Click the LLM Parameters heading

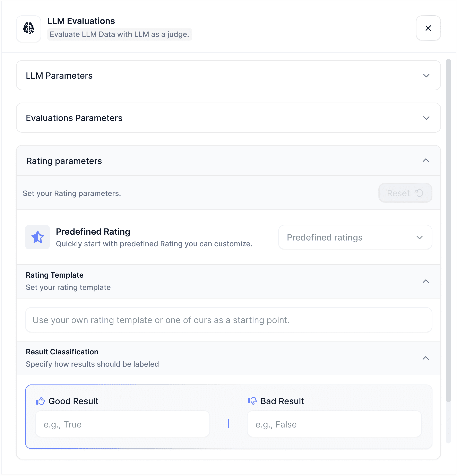[x=59, y=76]
